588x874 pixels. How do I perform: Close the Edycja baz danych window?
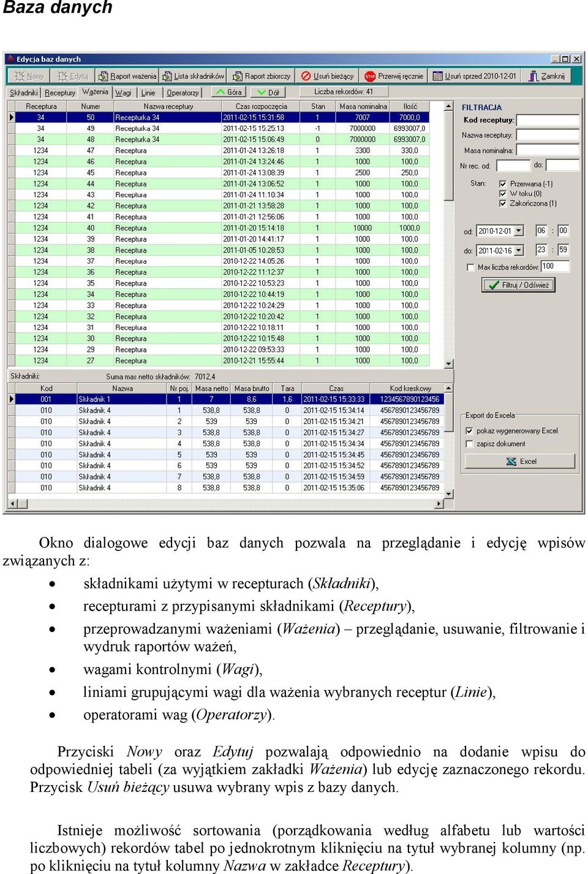(576, 59)
